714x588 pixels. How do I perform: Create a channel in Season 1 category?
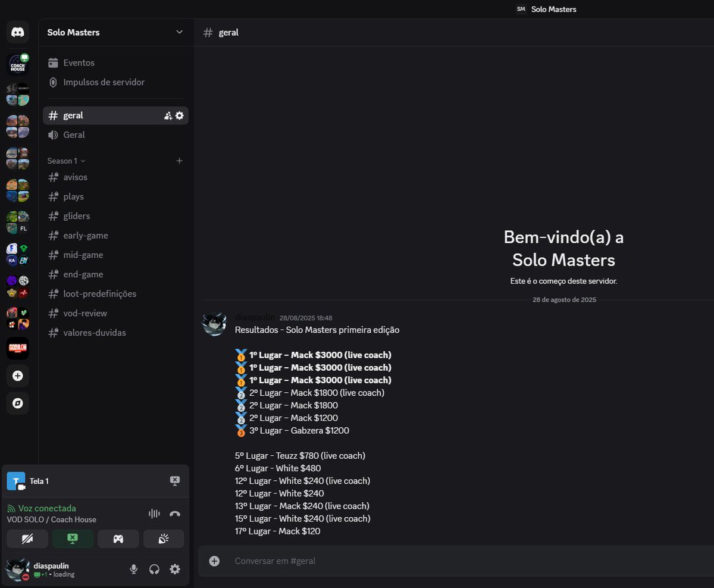click(x=180, y=161)
